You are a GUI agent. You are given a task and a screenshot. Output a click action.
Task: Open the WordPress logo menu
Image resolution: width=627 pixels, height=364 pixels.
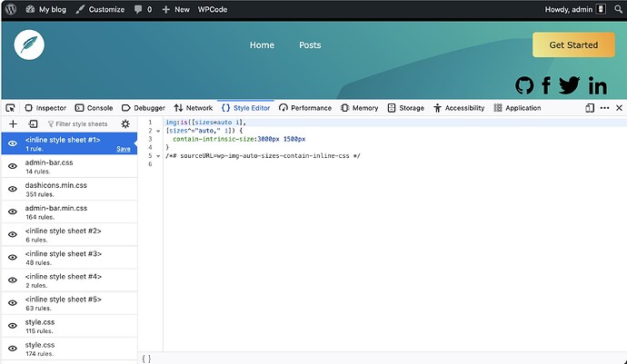[x=11, y=9]
